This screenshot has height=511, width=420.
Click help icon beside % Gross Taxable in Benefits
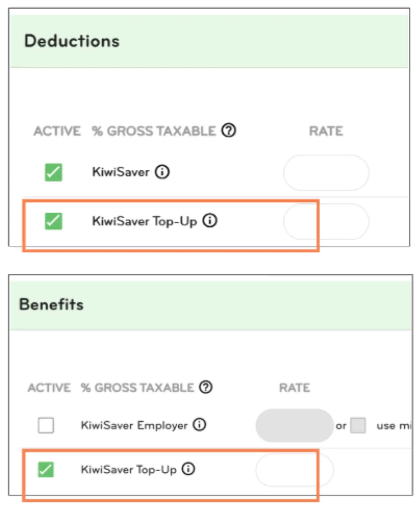point(206,387)
